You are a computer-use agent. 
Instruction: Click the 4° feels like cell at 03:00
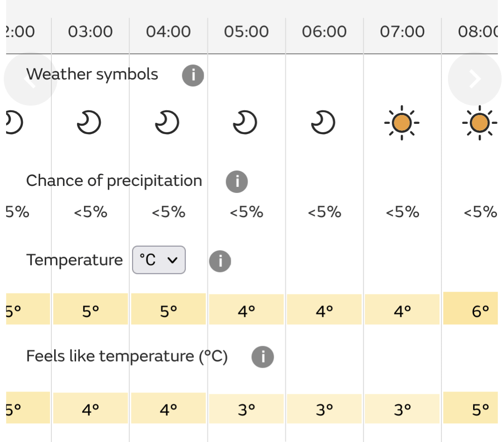coord(91,408)
